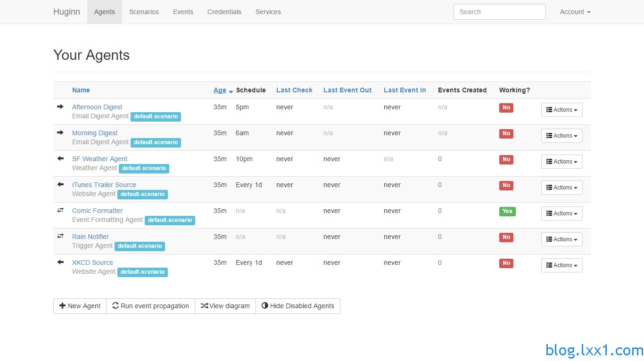
Task: Click default-scenario tag on iTunes Trailer Source row
Action: click(x=142, y=194)
